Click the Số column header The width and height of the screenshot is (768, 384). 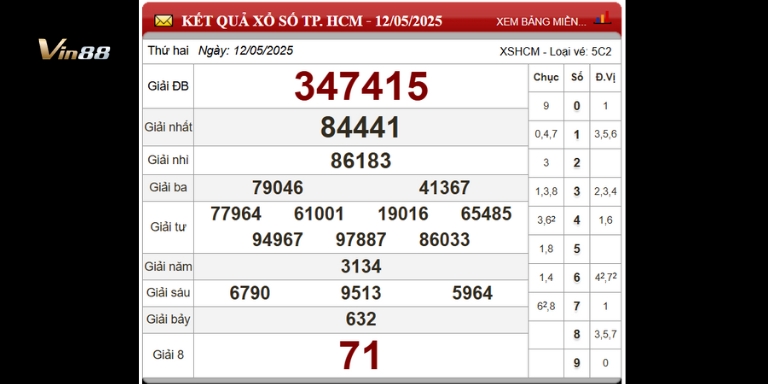click(577, 77)
